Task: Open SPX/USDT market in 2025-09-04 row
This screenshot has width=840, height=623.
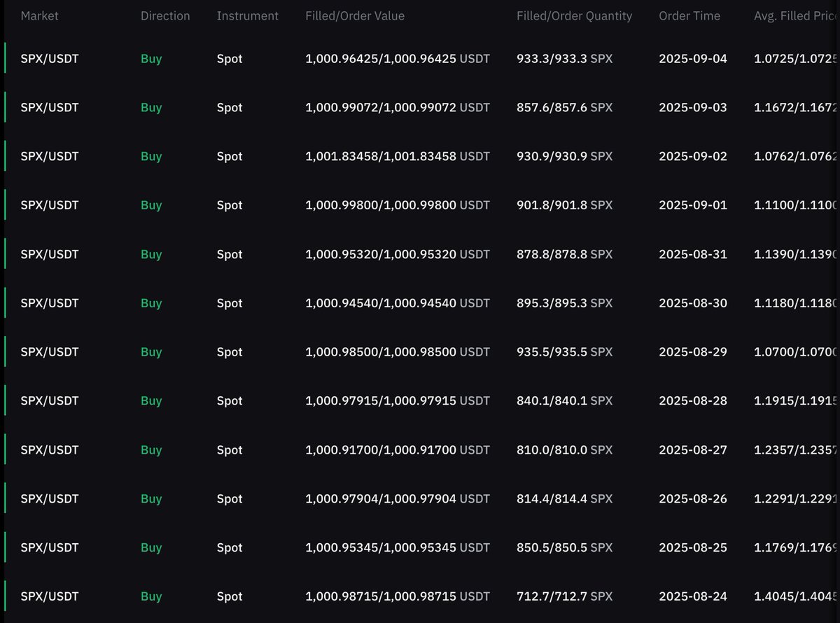Action: pos(50,59)
